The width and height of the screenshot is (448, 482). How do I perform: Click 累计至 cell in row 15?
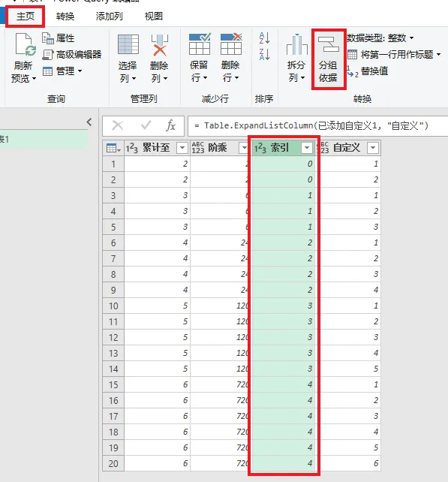[157, 384]
